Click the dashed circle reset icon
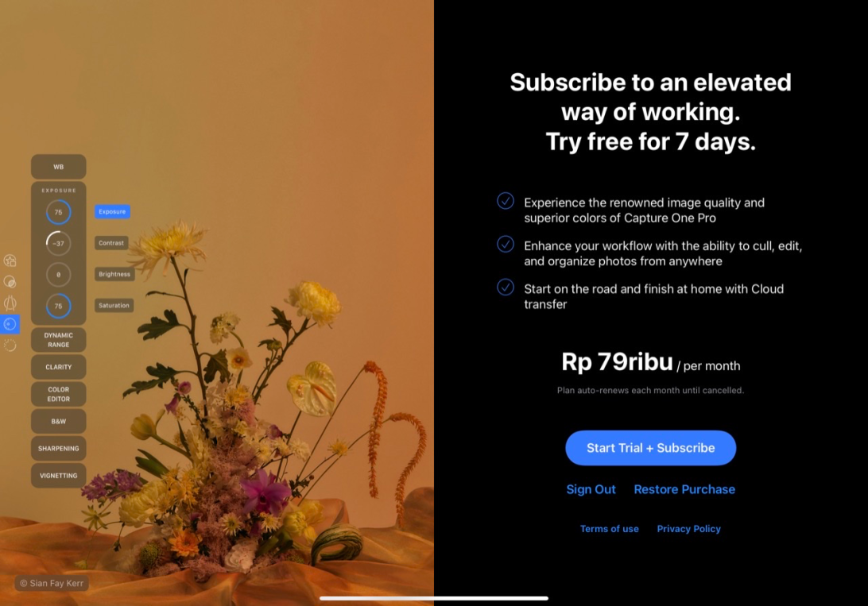 pyautogui.click(x=10, y=345)
